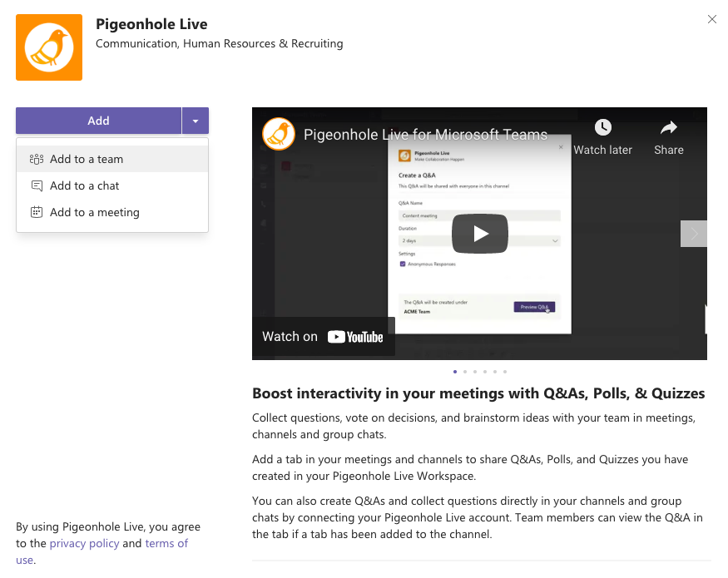Viewport: 728px width, 578px height.
Task: Open Watch on YouTube link
Action: click(323, 337)
